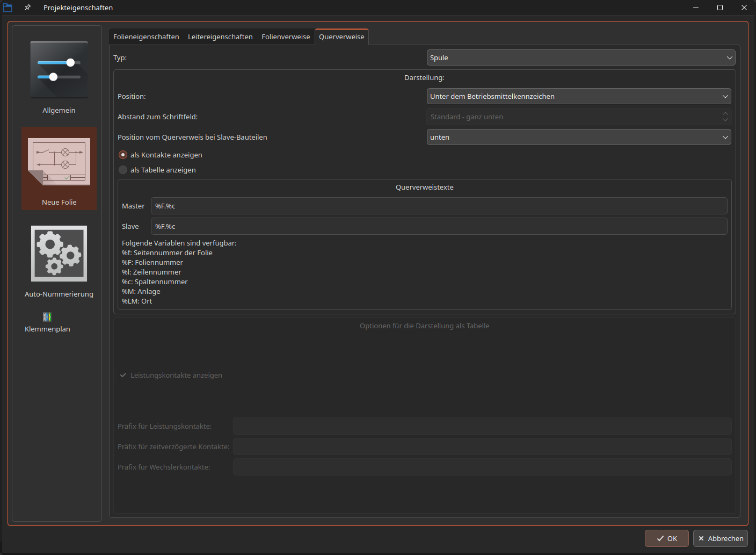The height and width of the screenshot is (555, 756).
Task: Open Slave-Bauteilen position dropdown showing unten
Action: coord(578,137)
